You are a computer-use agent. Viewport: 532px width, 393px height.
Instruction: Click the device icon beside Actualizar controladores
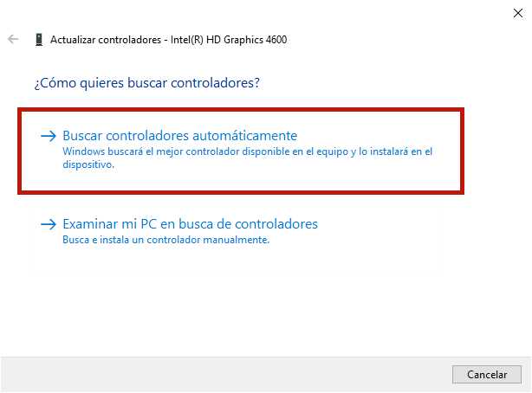click(39, 40)
